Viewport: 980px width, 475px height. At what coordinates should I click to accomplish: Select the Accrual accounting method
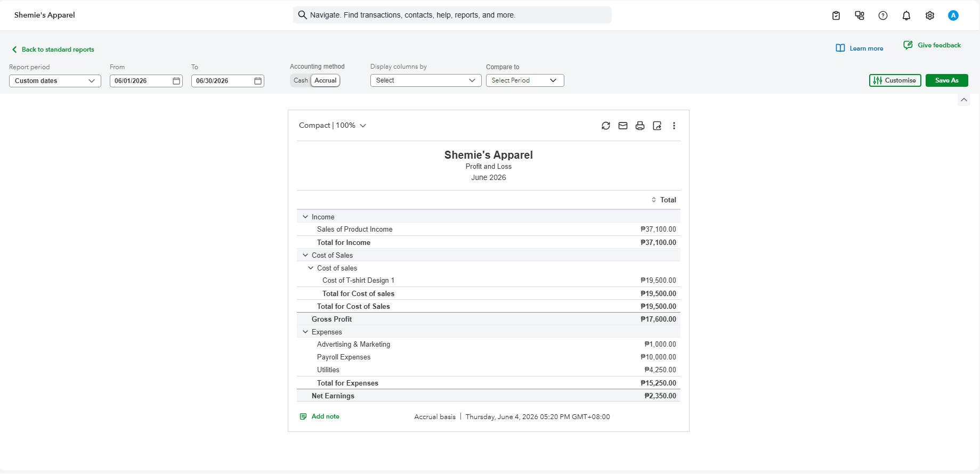326,80
